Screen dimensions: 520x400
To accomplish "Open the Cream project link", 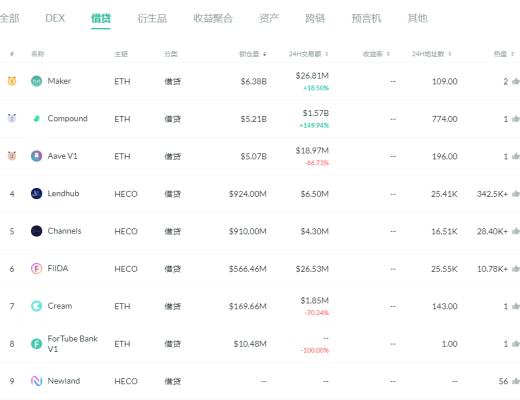I will [x=60, y=306].
